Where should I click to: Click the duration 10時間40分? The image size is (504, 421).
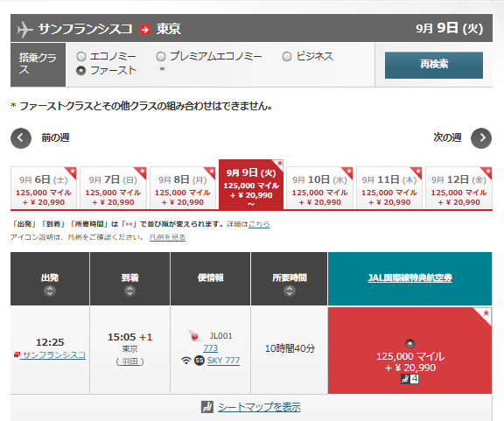(x=290, y=348)
